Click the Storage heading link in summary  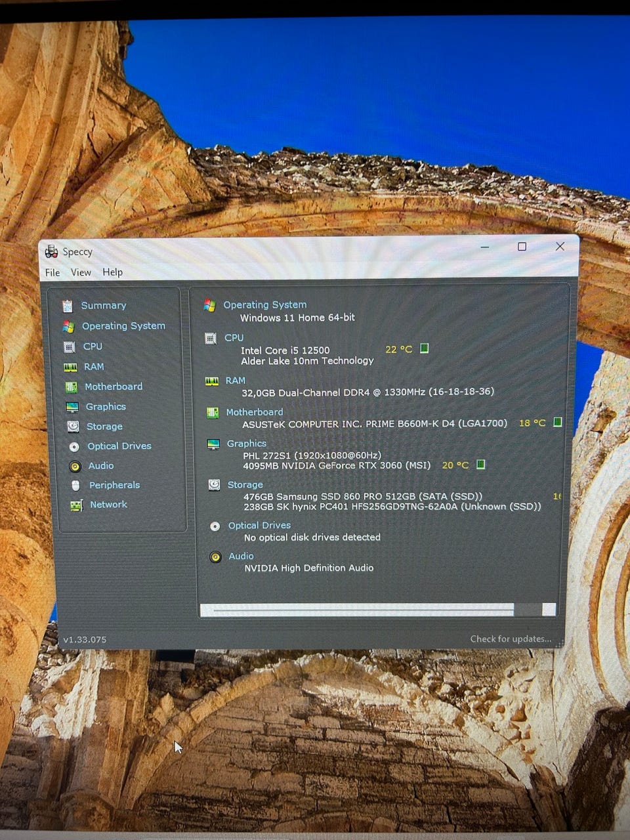245,484
